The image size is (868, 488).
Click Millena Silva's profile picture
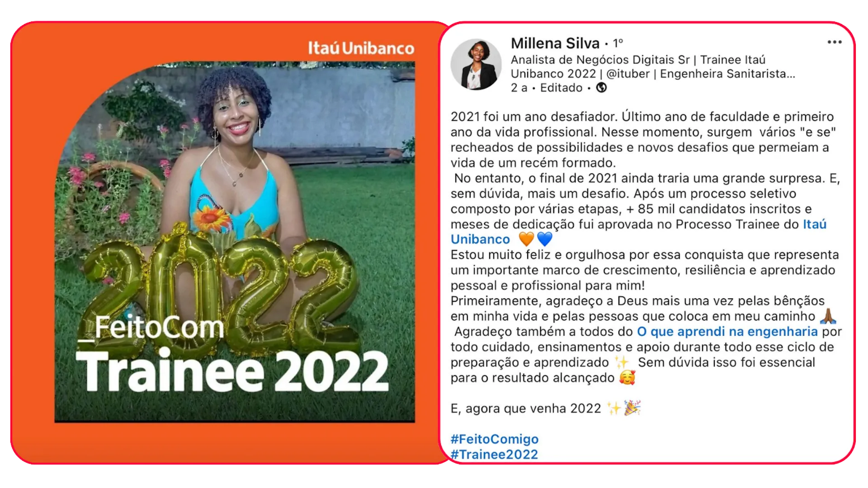[476, 64]
